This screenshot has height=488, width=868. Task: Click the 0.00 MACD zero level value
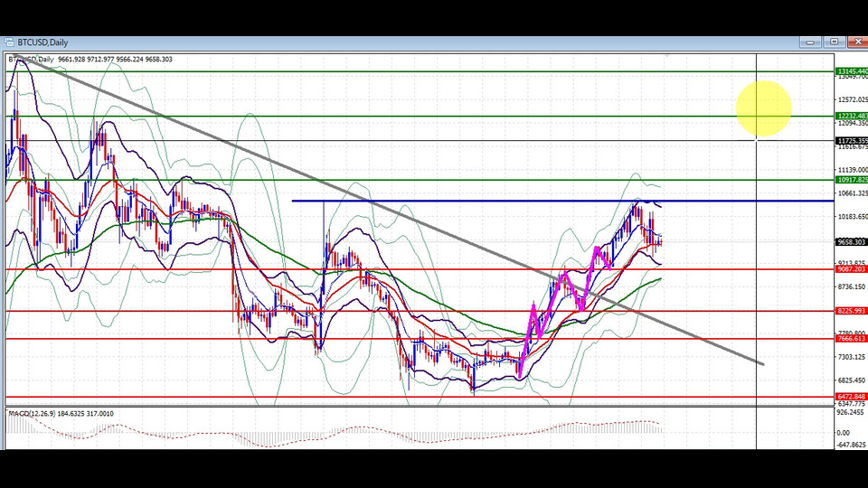(843, 432)
